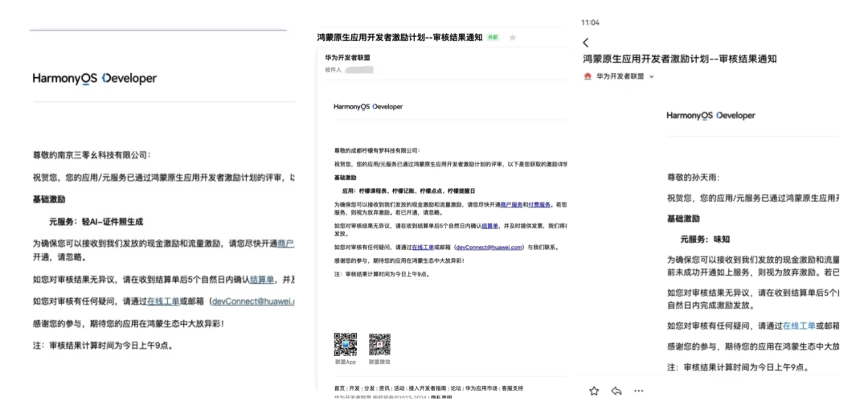Open the 在线工单 link in the mobile email
The width and height of the screenshot is (868, 418).
799,326
